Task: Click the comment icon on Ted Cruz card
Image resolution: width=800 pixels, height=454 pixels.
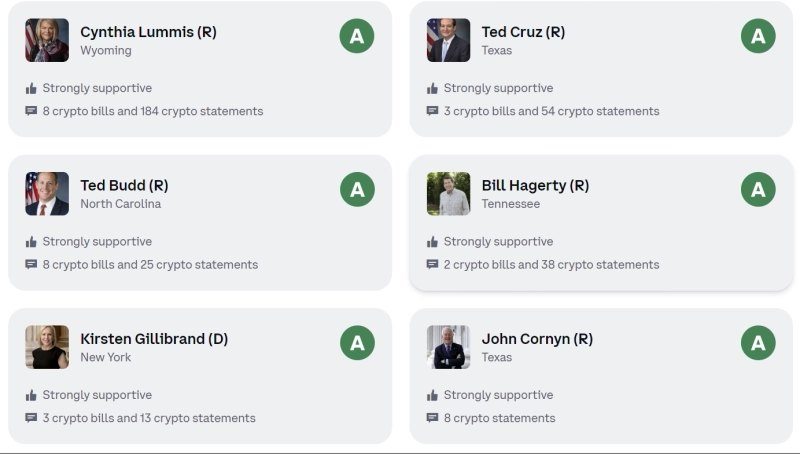Action: pos(432,111)
